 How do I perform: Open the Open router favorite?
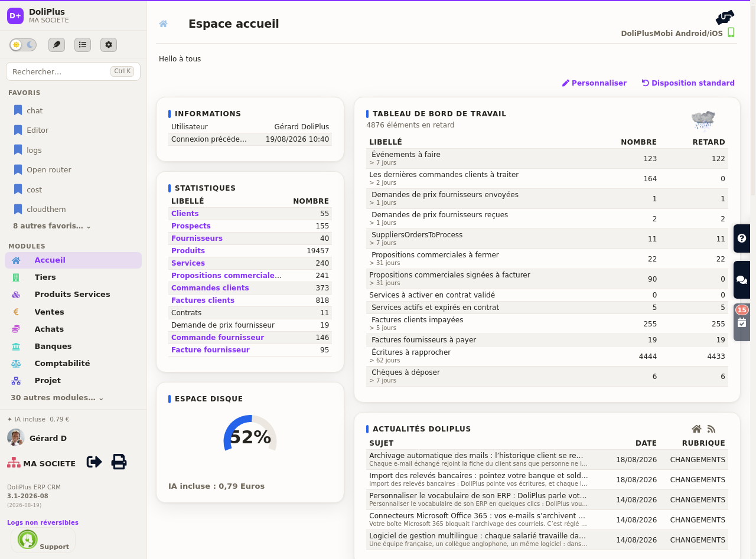pos(48,169)
